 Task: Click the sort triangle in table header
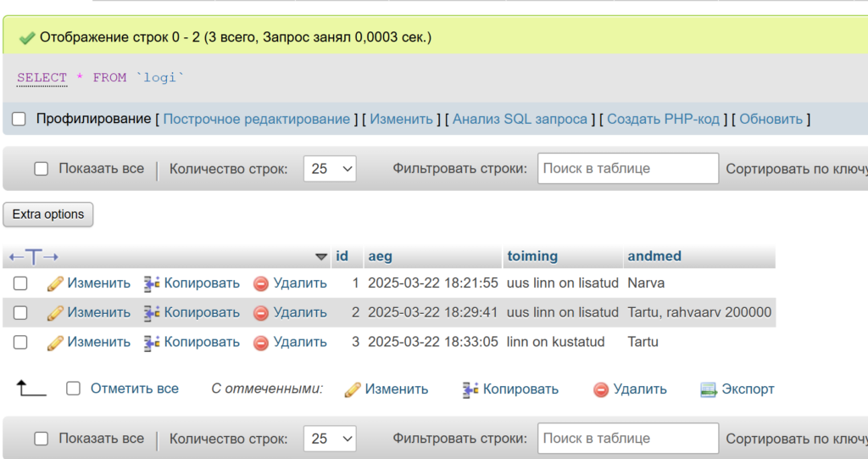tap(320, 257)
